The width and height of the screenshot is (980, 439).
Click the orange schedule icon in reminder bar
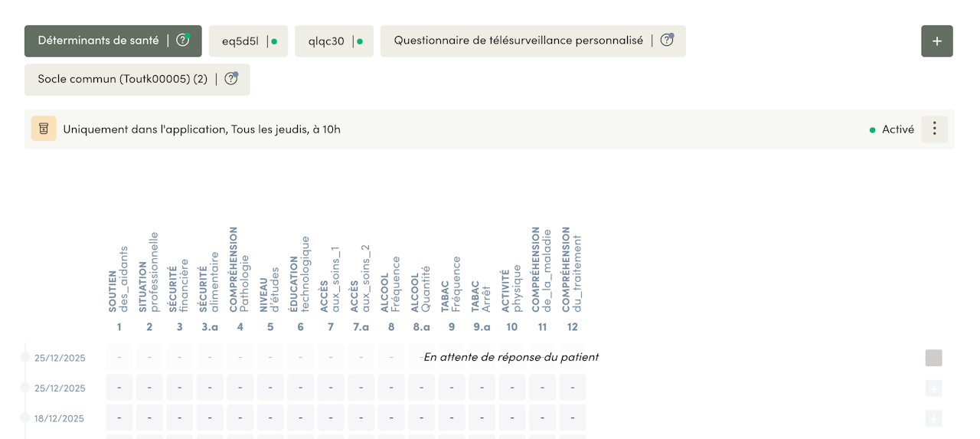[x=44, y=129]
